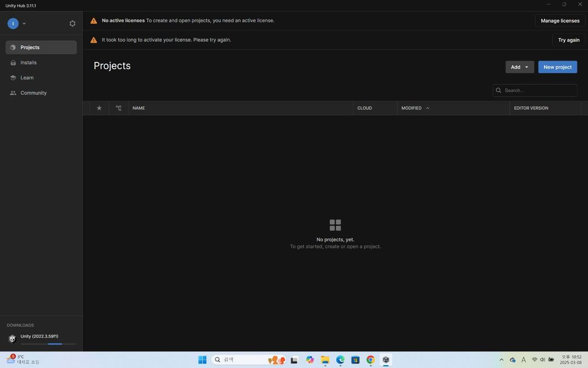Open the Learn section
The width and height of the screenshot is (588, 368).
[x=27, y=78]
